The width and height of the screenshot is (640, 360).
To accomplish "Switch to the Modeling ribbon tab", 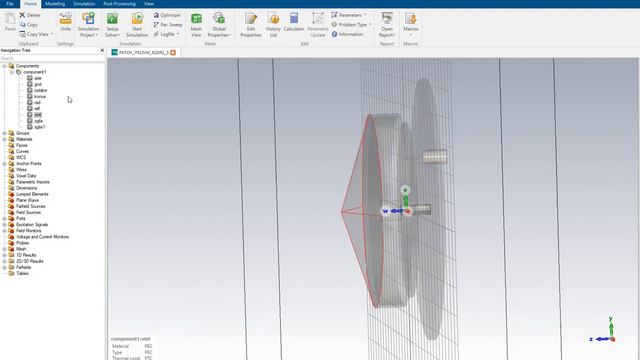I will pos(55,4).
